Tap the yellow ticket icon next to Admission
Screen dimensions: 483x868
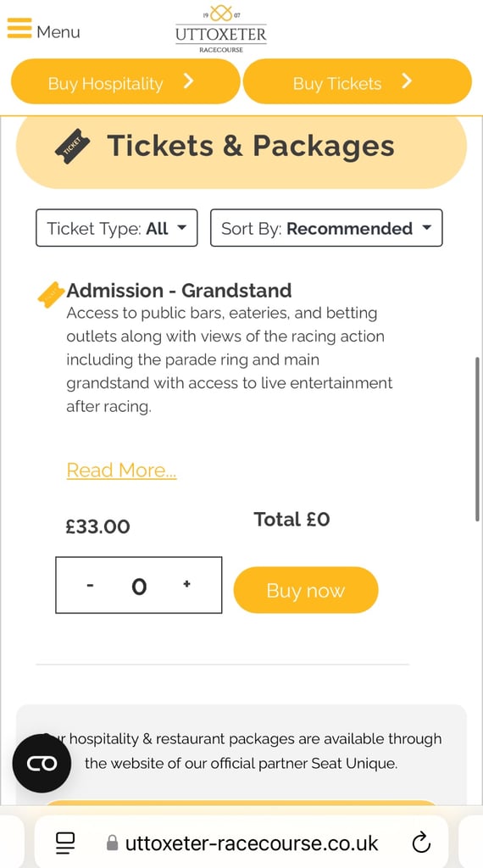(x=50, y=294)
